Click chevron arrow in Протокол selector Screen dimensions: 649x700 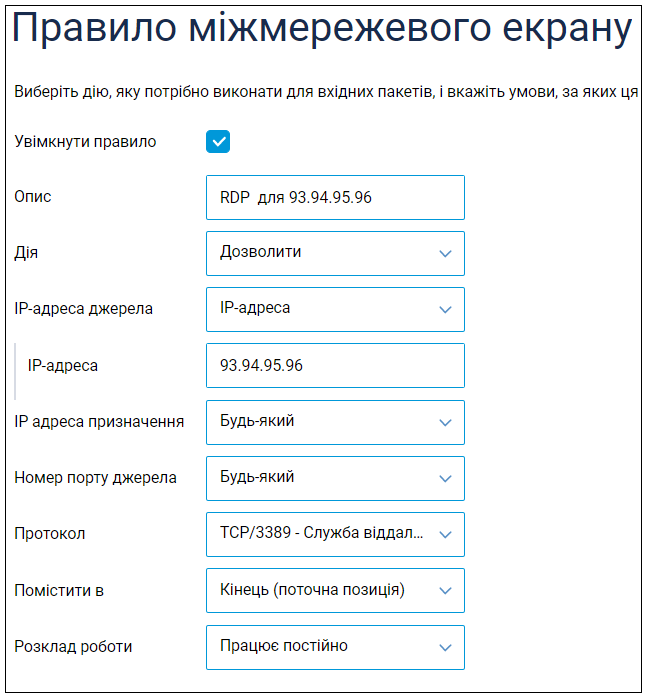click(445, 534)
